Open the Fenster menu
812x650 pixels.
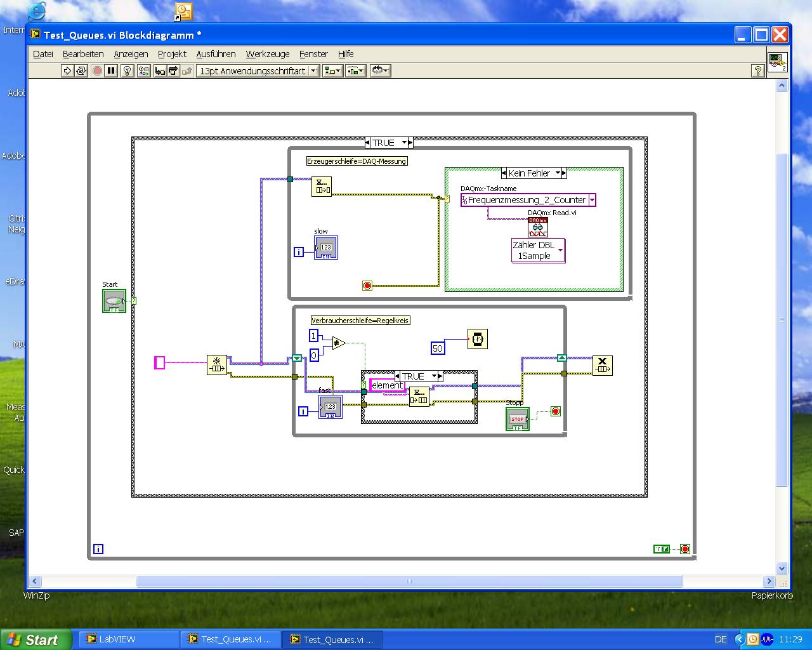click(313, 54)
